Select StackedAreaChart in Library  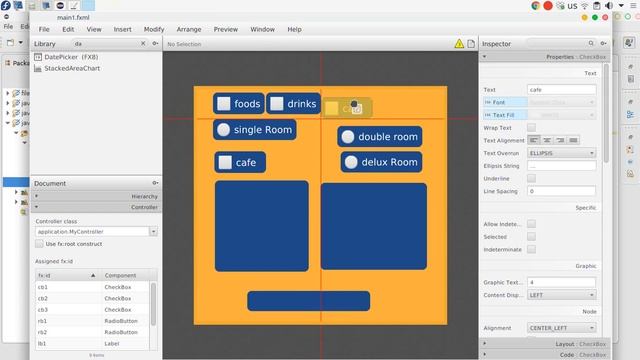coord(67,68)
